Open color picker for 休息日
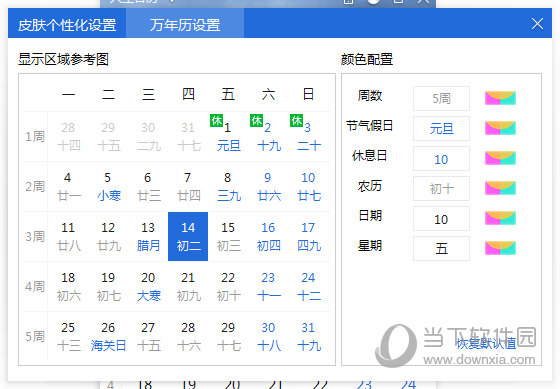 pos(500,158)
